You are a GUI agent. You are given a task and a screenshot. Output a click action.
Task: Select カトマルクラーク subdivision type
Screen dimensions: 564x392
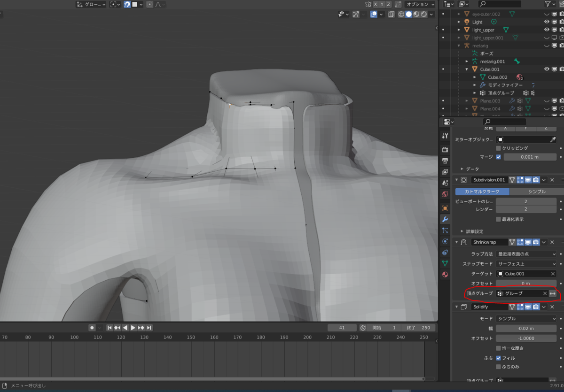click(482, 192)
